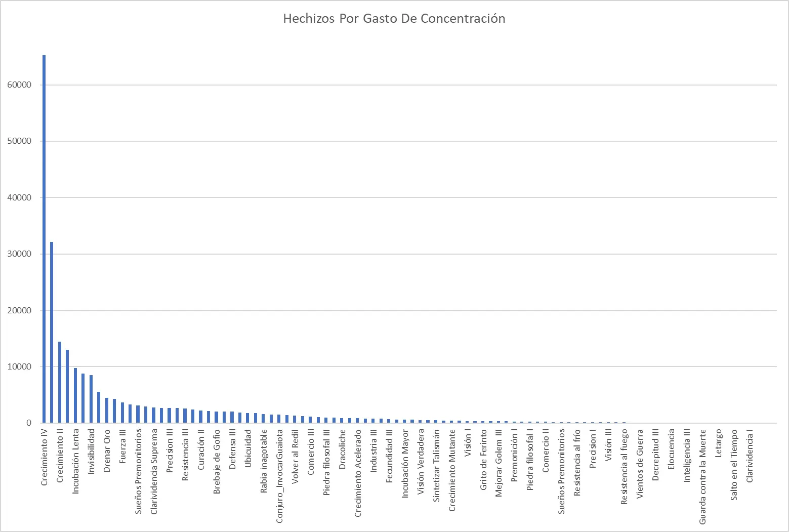Select the 'Crecimiento Acelerado' category label
Screen dimensions: 789x532
click(x=358, y=473)
